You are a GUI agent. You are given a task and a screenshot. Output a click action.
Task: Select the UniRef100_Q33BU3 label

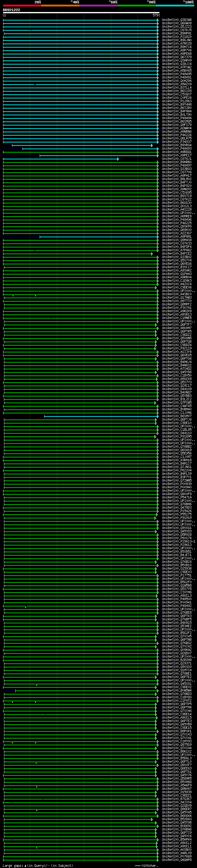177,169
